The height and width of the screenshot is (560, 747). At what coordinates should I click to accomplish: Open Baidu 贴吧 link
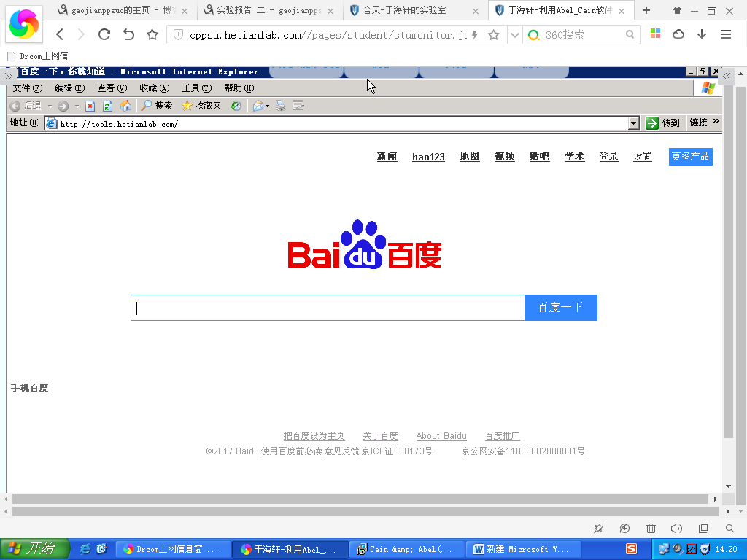coord(540,156)
